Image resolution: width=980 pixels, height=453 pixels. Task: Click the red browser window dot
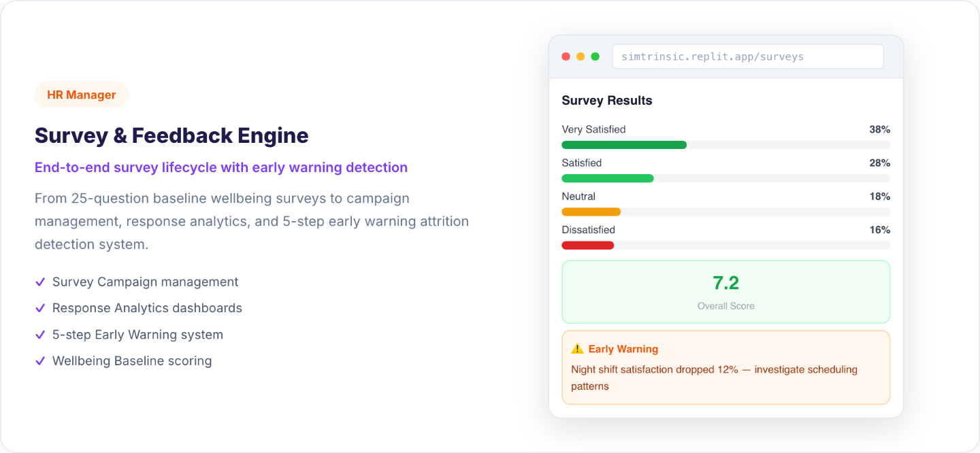[566, 56]
